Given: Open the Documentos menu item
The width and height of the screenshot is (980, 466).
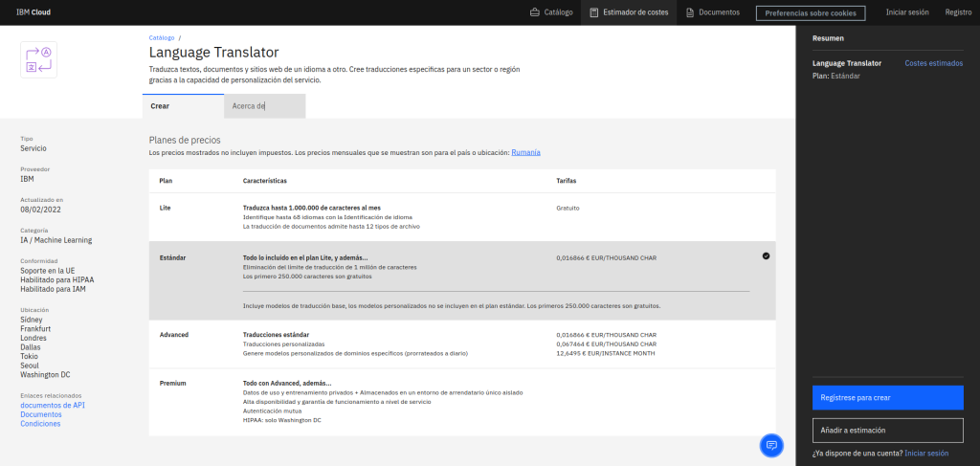Looking at the screenshot, I should [x=712, y=11].
